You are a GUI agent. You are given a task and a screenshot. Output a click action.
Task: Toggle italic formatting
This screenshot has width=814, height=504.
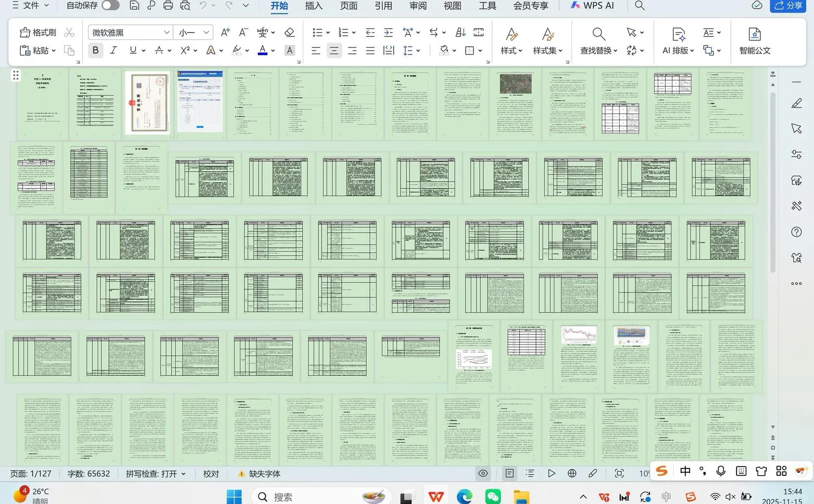113,50
